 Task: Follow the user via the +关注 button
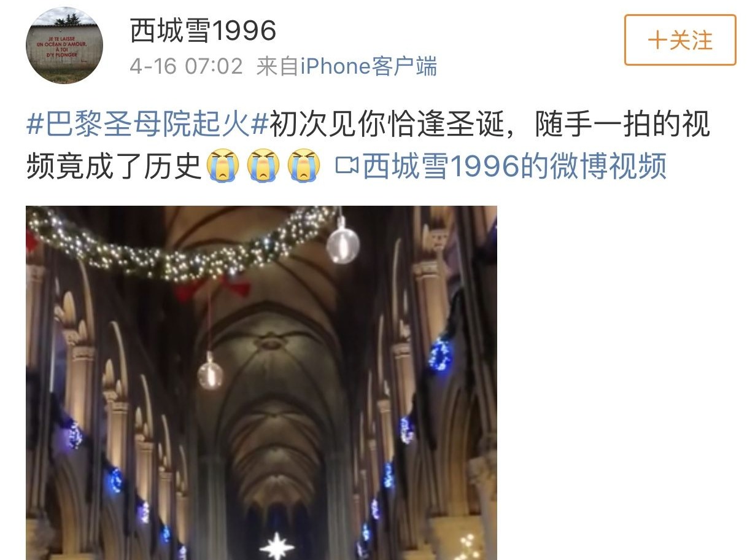pyautogui.click(x=679, y=40)
